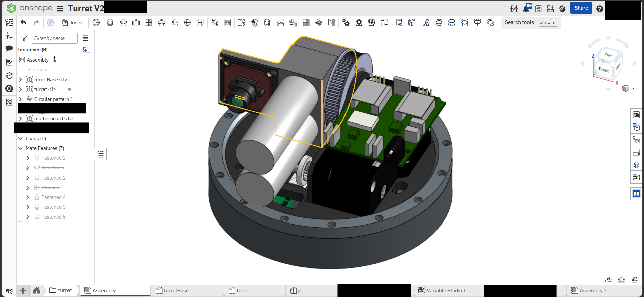Screen dimensions: 644x297
Task: Select the Slider mate tool
Action: [136, 22]
